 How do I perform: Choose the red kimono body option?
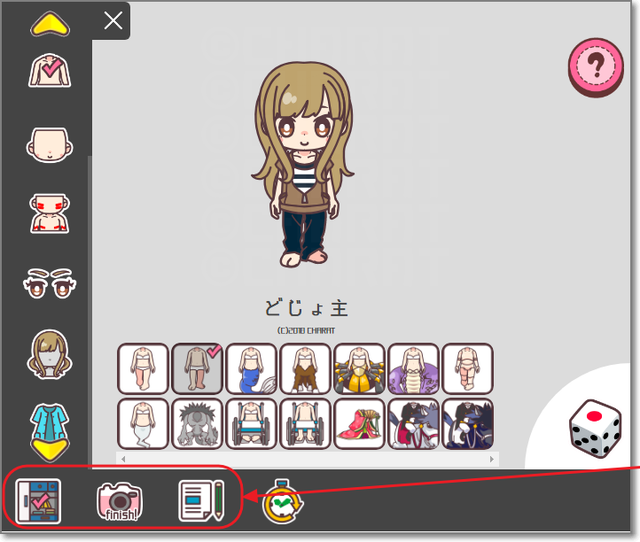pos(358,423)
